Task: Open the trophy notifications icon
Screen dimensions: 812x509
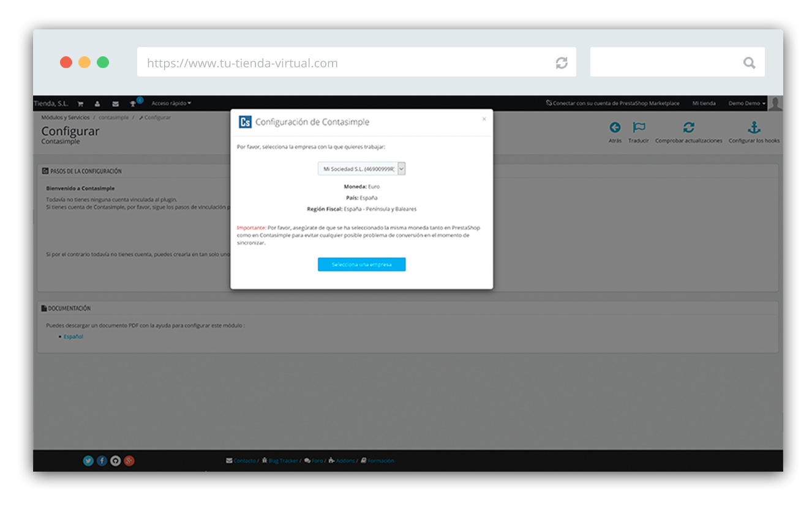Action: (133, 103)
